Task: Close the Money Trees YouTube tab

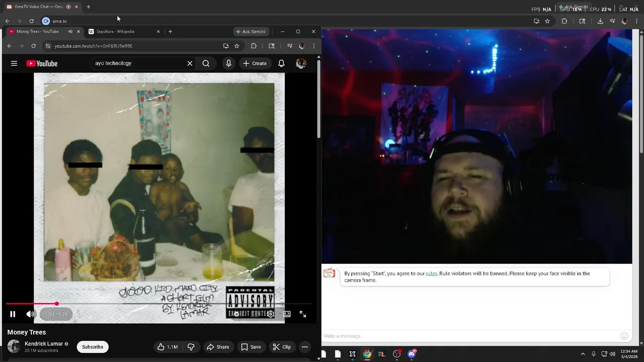Action: 78,31
